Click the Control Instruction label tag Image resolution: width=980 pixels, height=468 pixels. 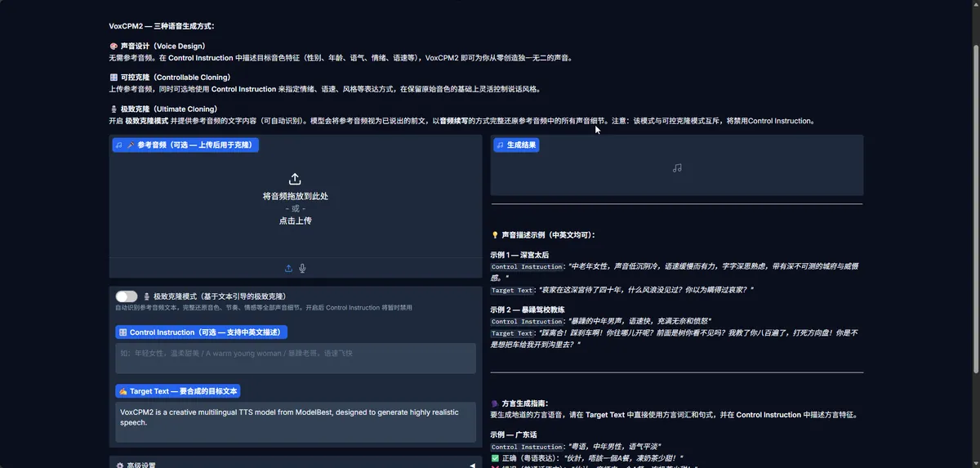201,332
